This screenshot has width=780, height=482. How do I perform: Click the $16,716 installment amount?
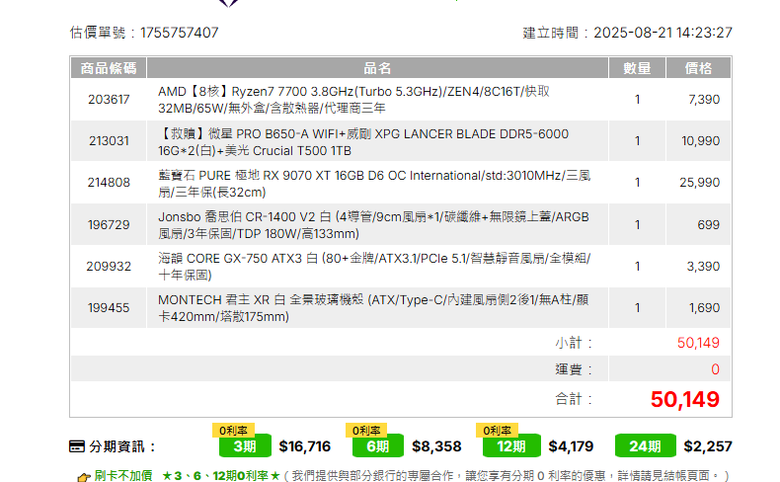pos(305,446)
